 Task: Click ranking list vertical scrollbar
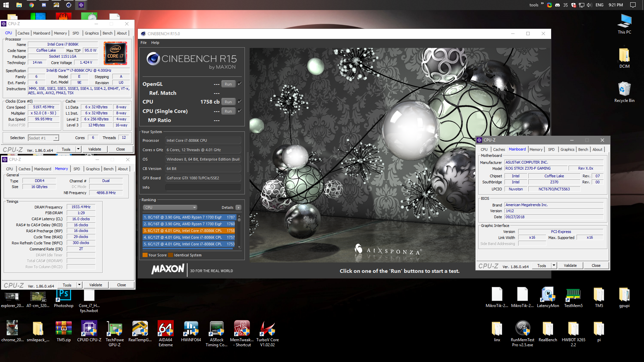239,231
